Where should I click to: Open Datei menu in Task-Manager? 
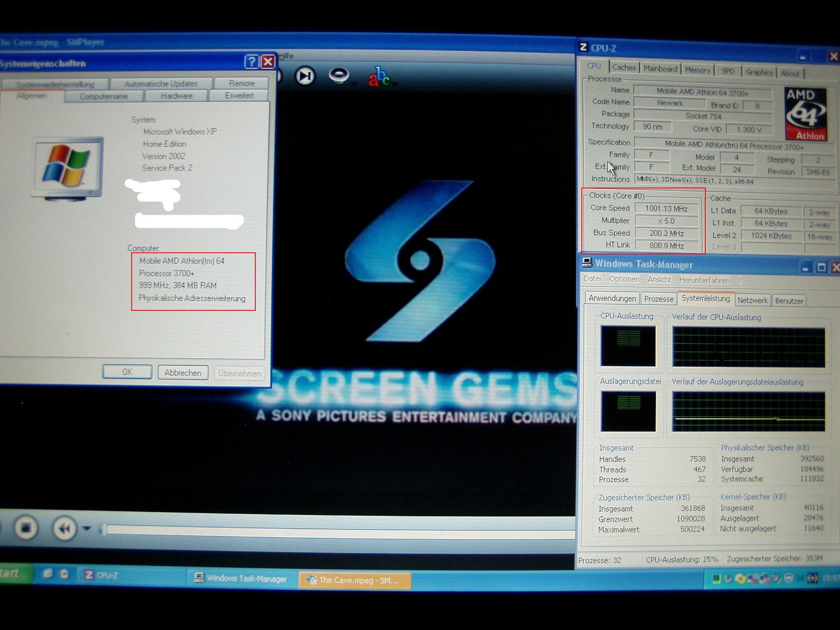(592, 279)
